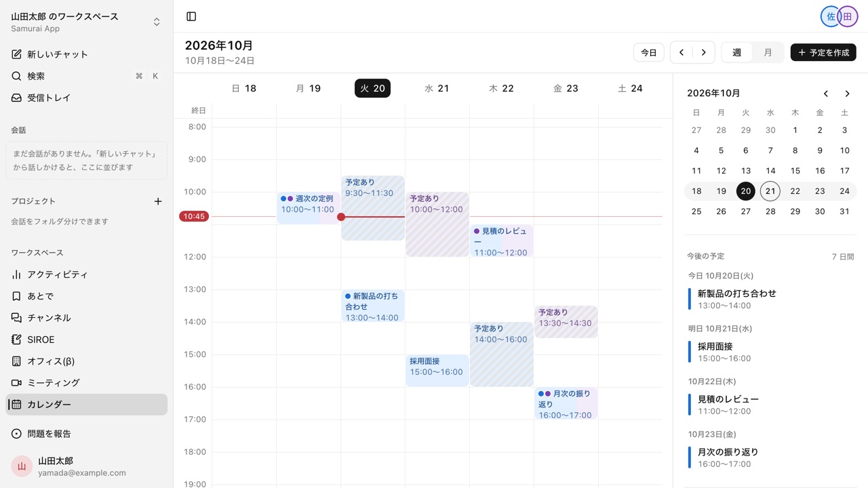Go to the previous week

[682, 53]
